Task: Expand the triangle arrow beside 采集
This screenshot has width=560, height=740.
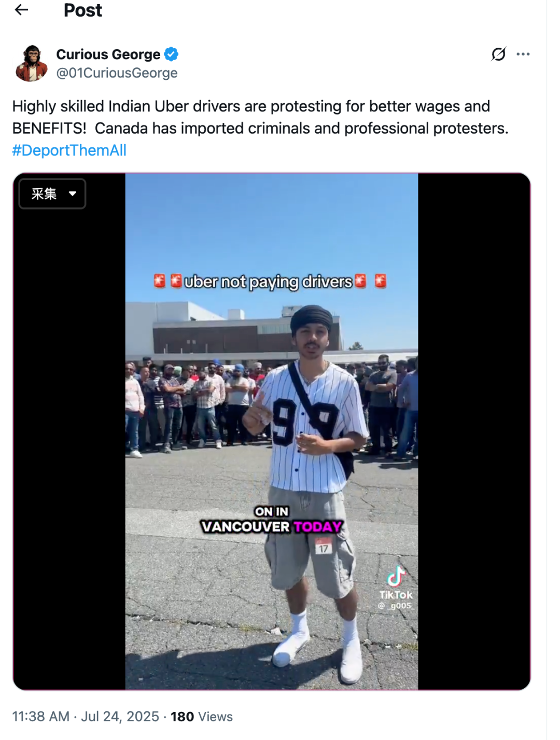Action: point(73,194)
